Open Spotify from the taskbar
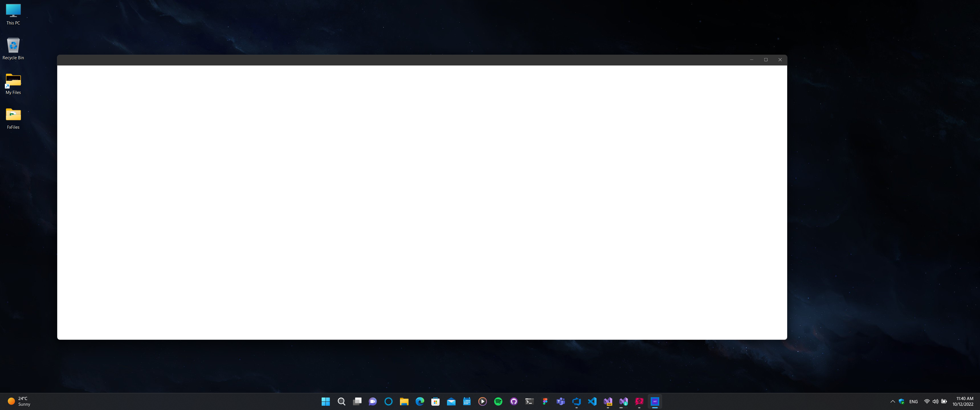 click(498, 401)
